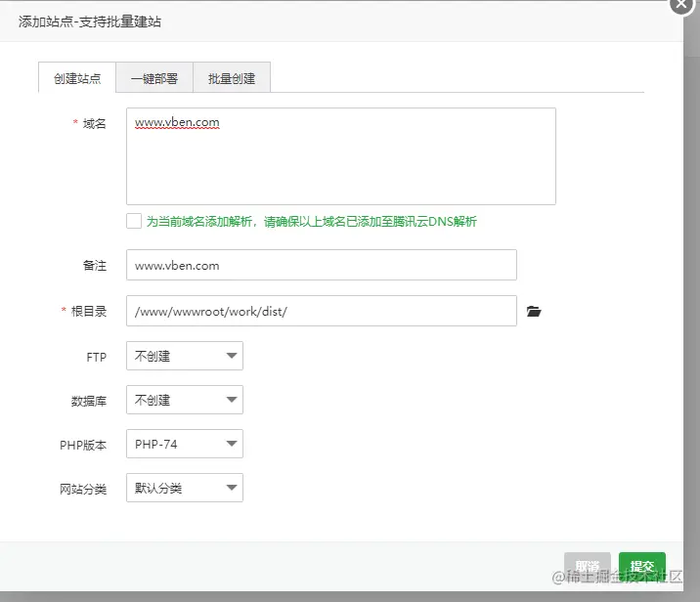This screenshot has width=700, height=602.
Task: Click the 域名 field label
Action: 94,123
